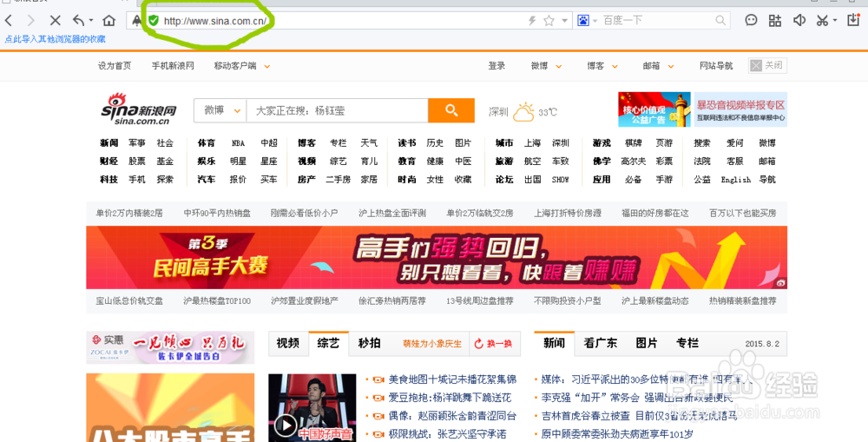Open the downloads icon in the toolbar
Image resolution: width=868 pixels, height=442 pixels.
point(853,21)
